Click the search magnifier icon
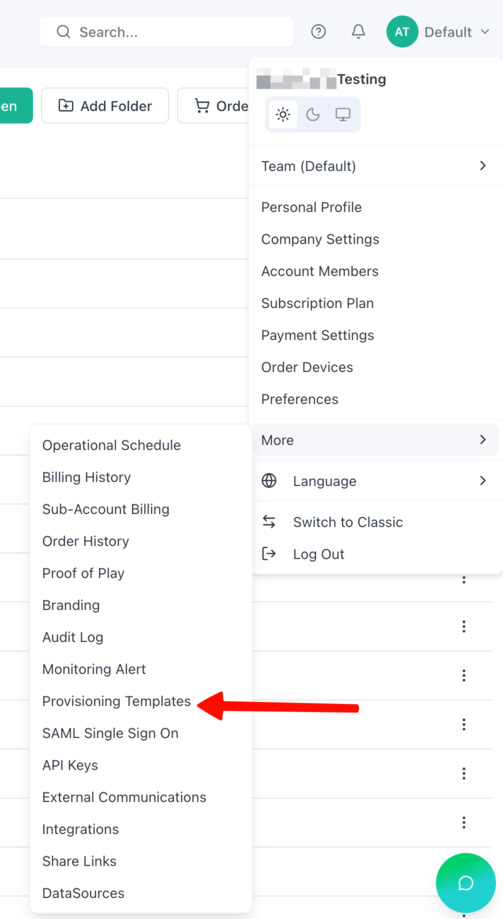 (63, 32)
